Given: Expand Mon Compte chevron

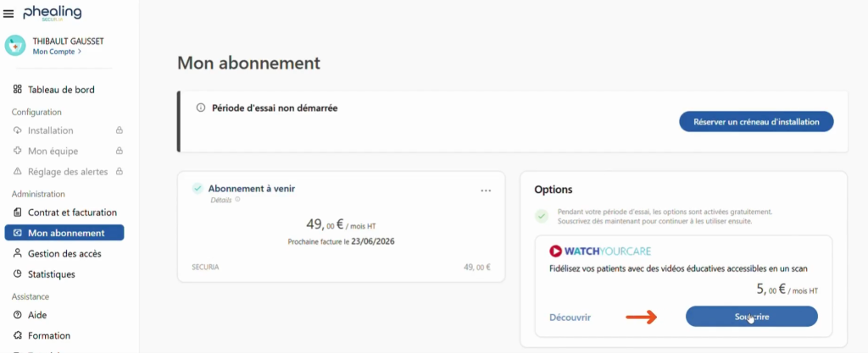Looking at the screenshot, I should 80,52.
